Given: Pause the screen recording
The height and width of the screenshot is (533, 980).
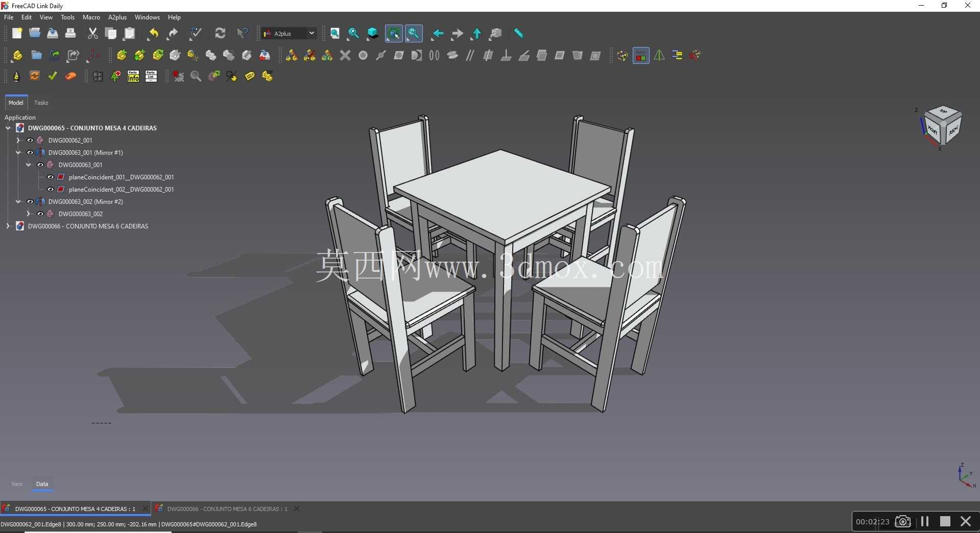Looking at the screenshot, I should point(925,521).
